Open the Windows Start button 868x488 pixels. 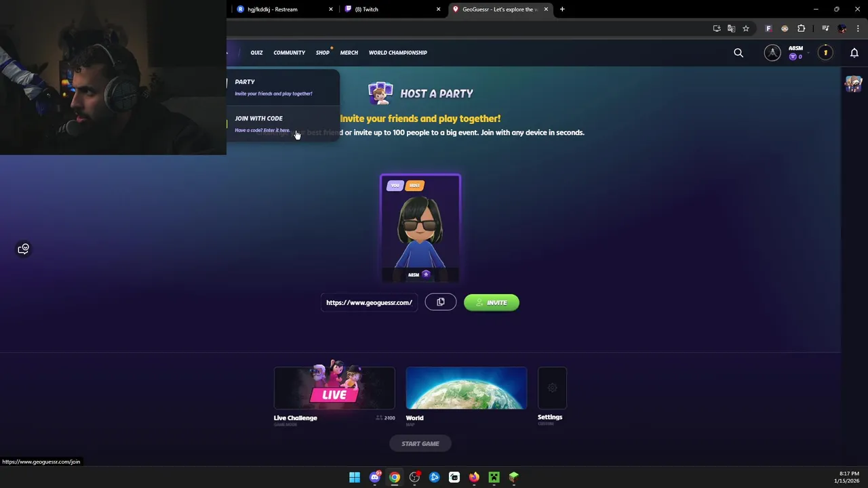355,477
